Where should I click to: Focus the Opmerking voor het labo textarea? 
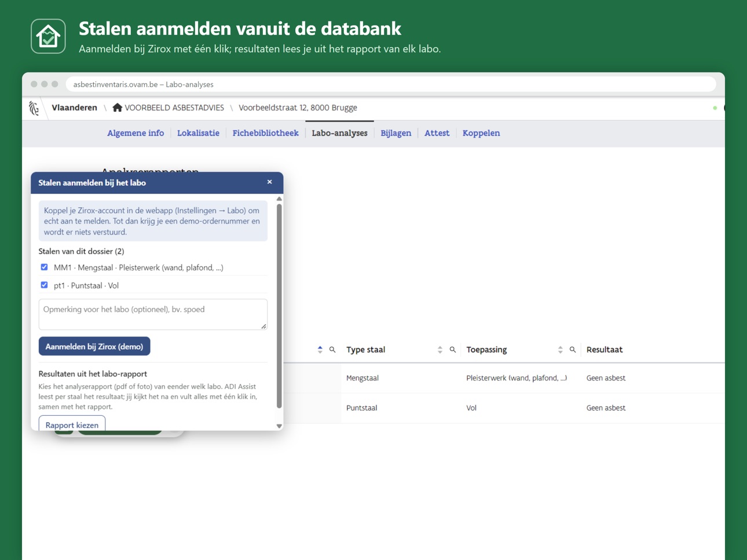click(153, 314)
